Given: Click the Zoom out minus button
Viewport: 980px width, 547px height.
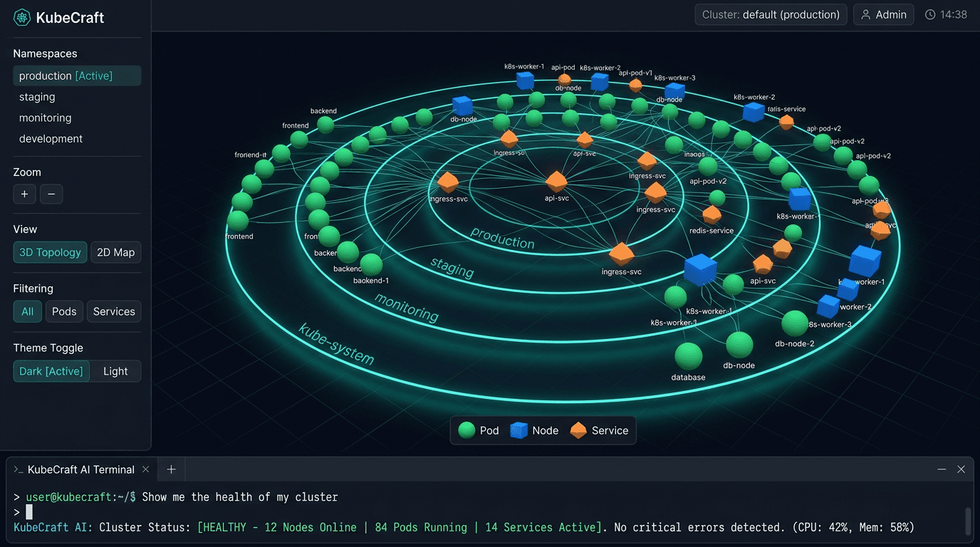Looking at the screenshot, I should [x=51, y=194].
